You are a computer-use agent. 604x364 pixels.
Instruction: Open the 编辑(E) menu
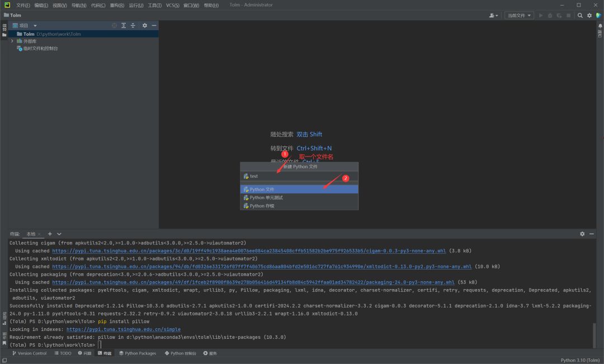41,5
